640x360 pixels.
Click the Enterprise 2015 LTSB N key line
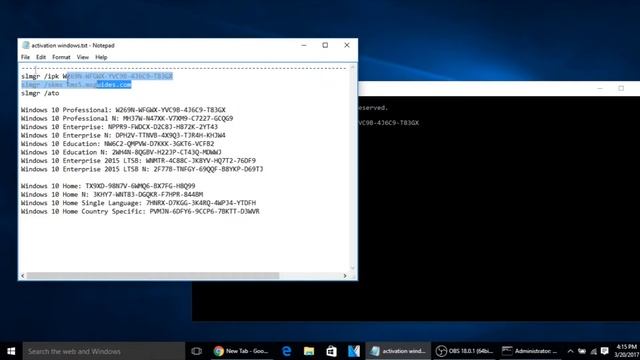(142, 169)
